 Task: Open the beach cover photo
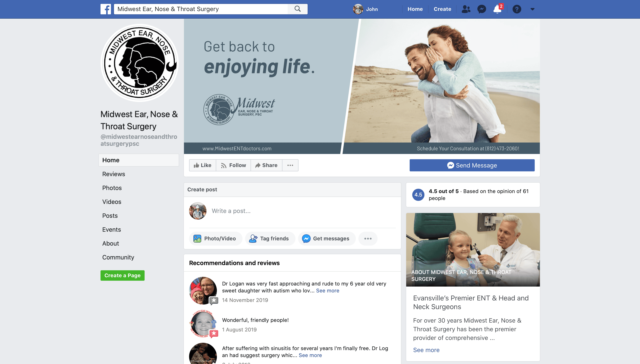click(x=362, y=86)
